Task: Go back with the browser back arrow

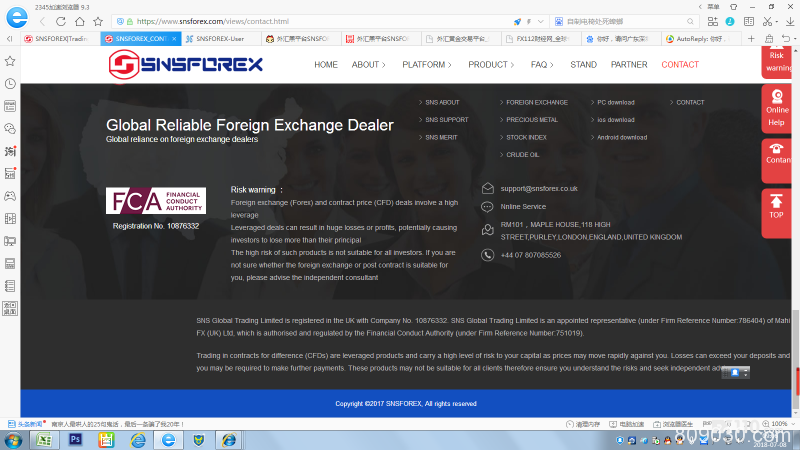Action: tap(43, 21)
